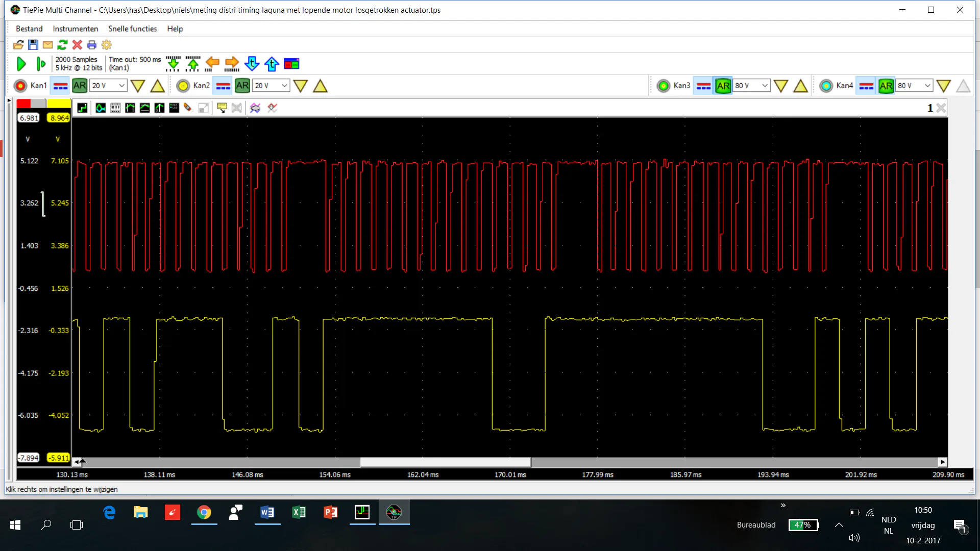Toggle Kan2 coupling AC/DC button
Image resolution: width=980 pixels, height=551 pixels.
[223, 86]
